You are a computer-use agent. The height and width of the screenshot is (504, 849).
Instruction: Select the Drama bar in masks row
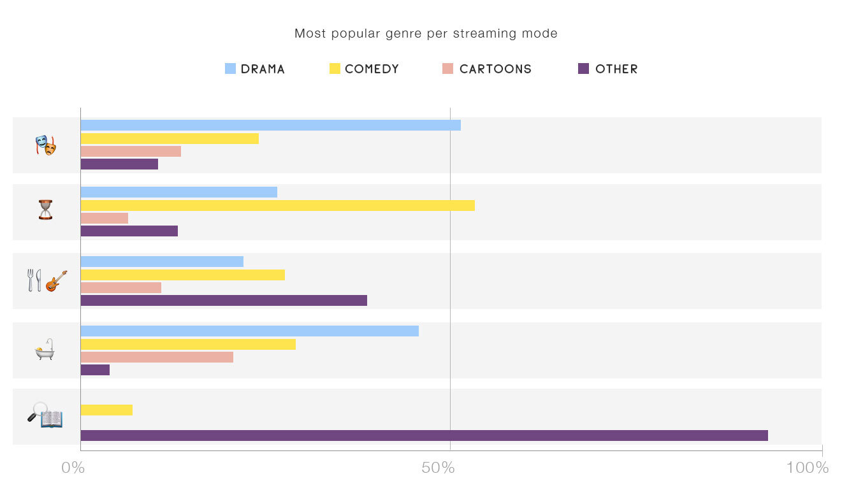coord(270,126)
